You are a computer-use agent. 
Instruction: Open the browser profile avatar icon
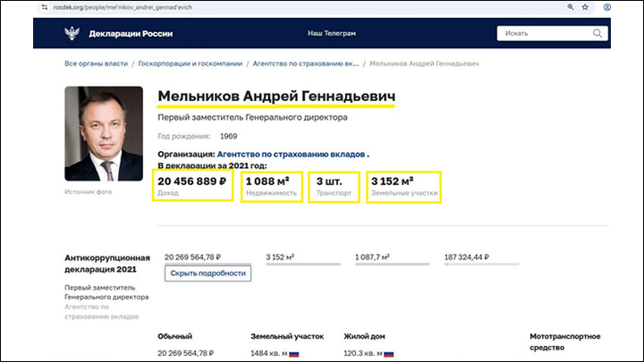pyautogui.click(x=608, y=6)
